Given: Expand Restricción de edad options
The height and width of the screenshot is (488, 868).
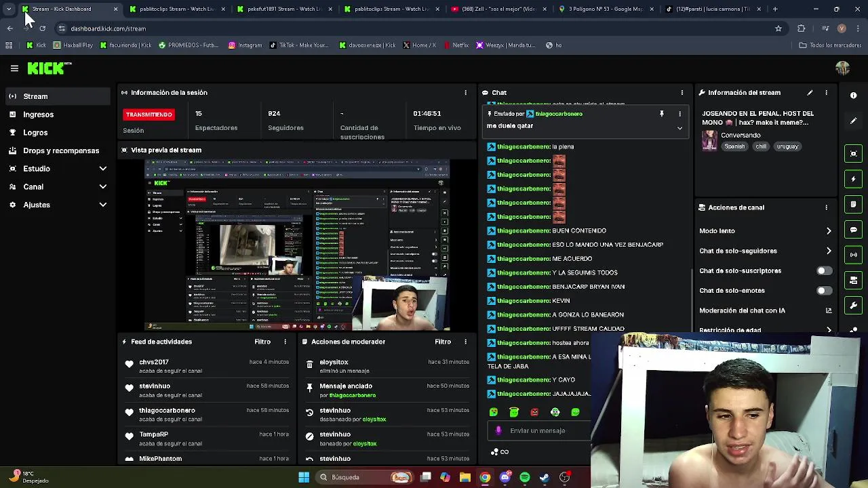Looking at the screenshot, I should pos(829,330).
